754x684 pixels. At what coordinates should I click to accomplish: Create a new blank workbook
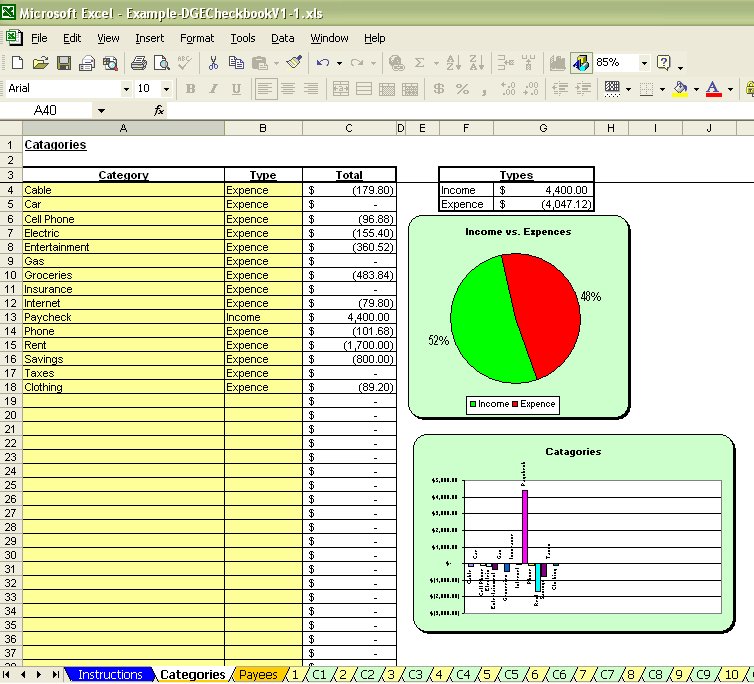tap(17, 63)
